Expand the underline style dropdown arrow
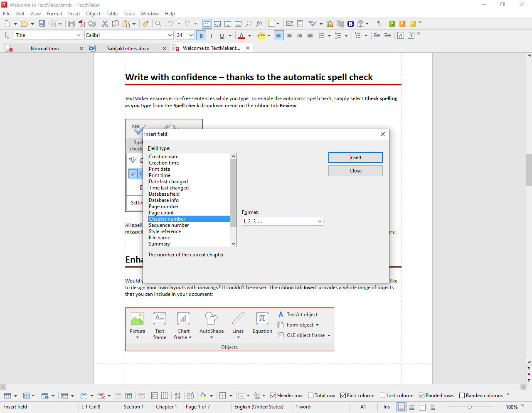The image size is (532, 413). (230, 36)
